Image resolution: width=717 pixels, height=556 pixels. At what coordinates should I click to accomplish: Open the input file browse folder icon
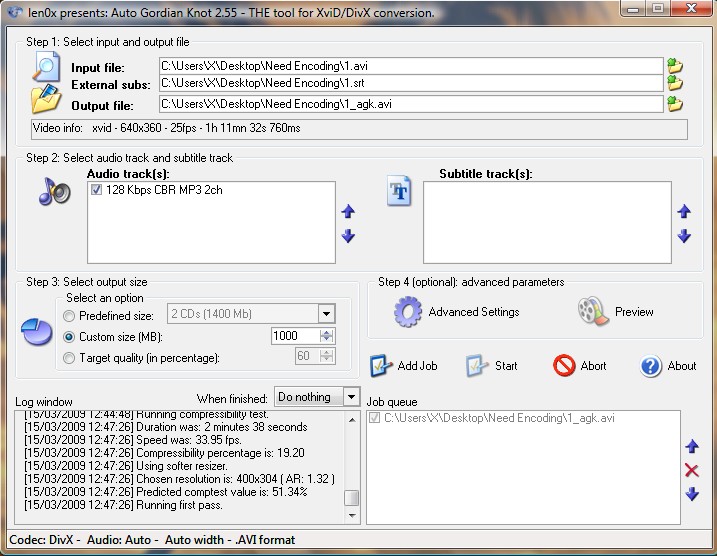click(675, 66)
